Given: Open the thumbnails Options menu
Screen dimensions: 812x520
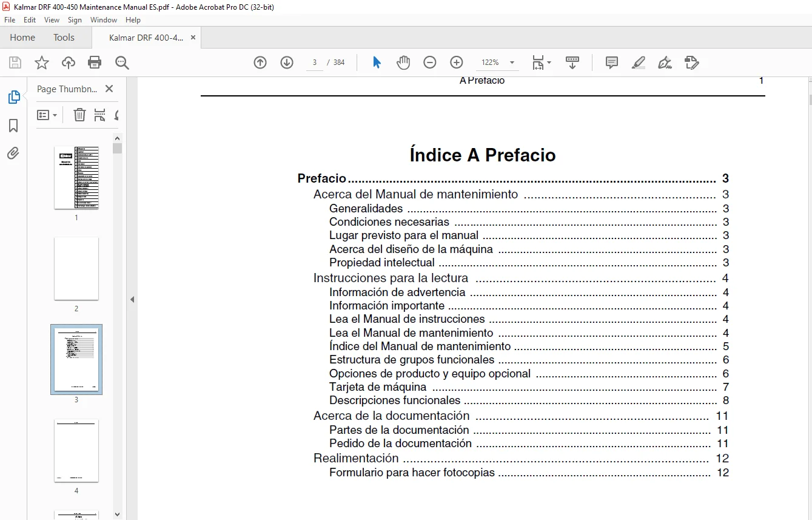Looking at the screenshot, I should pyautogui.click(x=47, y=115).
